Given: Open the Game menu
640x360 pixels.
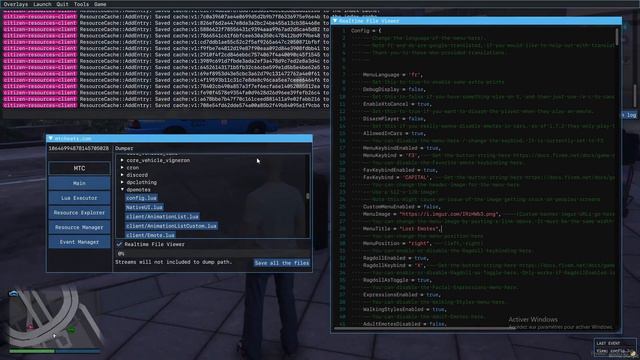Looking at the screenshot, I should (100, 4).
